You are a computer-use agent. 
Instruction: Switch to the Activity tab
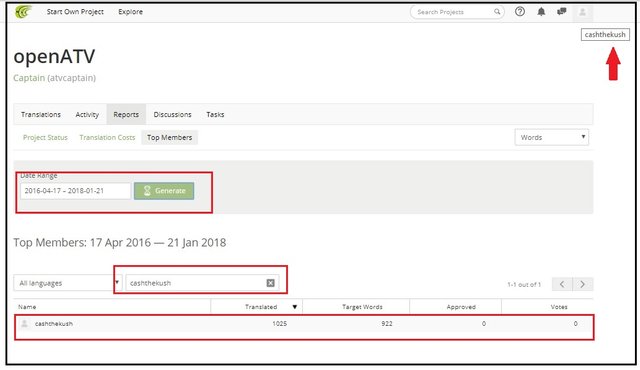pyautogui.click(x=87, y=115)
